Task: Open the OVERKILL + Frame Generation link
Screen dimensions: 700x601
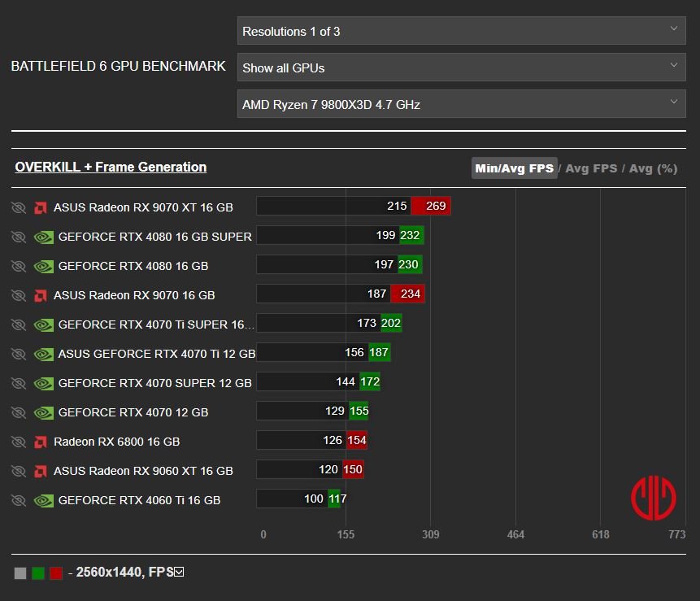Action: pyautogui.click(x=111, y=167)
